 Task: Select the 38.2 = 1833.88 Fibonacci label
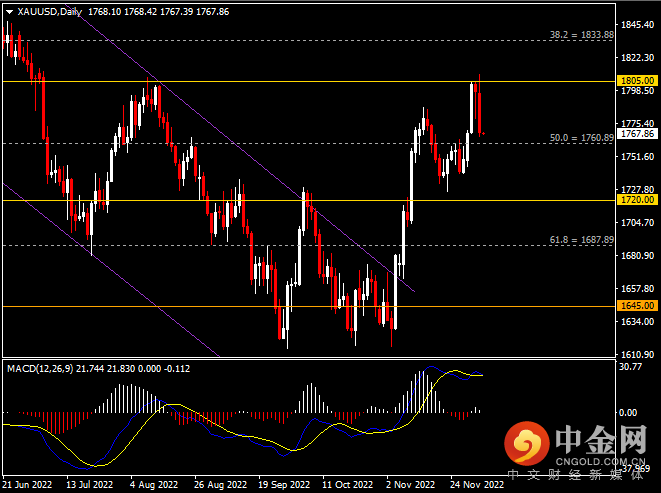click(x=581, y=35)
